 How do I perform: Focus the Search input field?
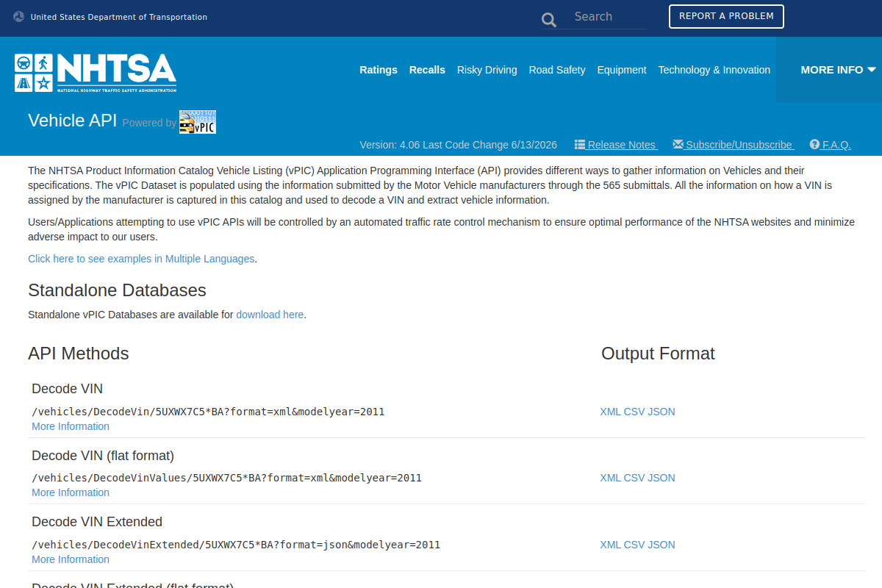(607, 17)
